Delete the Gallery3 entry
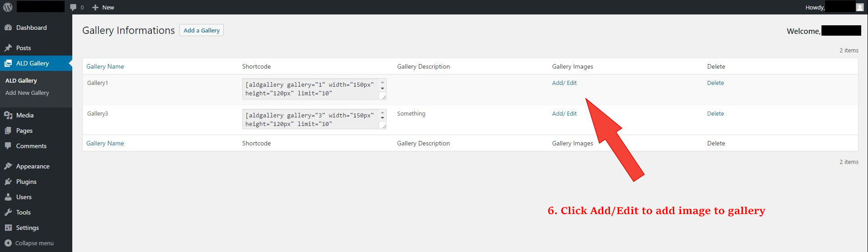This screenshot has width=868, height=252. coord(715,113)
